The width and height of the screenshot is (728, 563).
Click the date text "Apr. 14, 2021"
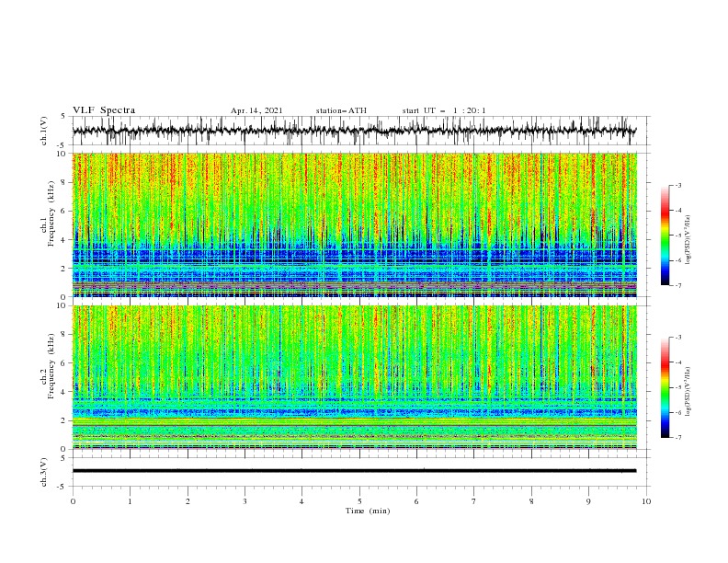[x=256, y=110]
